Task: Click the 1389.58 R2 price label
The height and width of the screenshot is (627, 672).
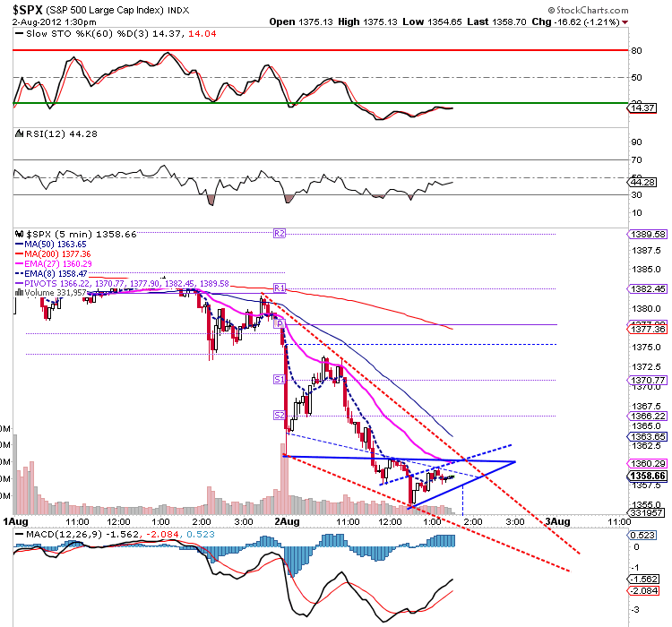Action: pos(647,234)
